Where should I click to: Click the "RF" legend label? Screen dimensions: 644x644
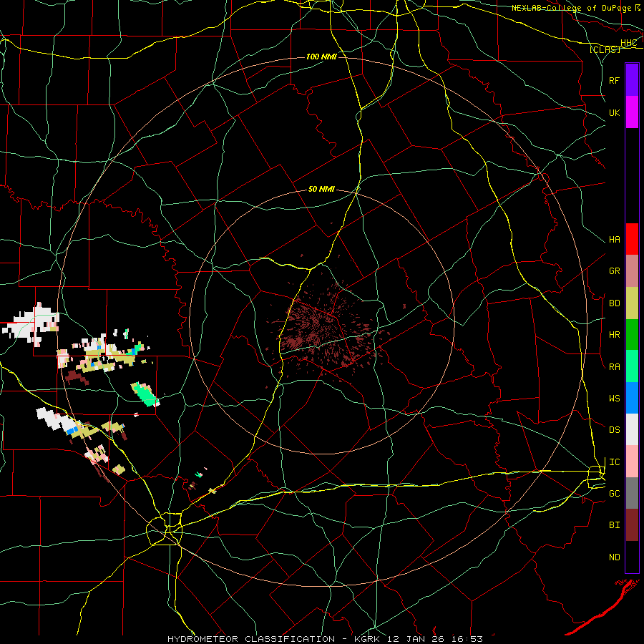pyautogui.click(x=614, y=80)
